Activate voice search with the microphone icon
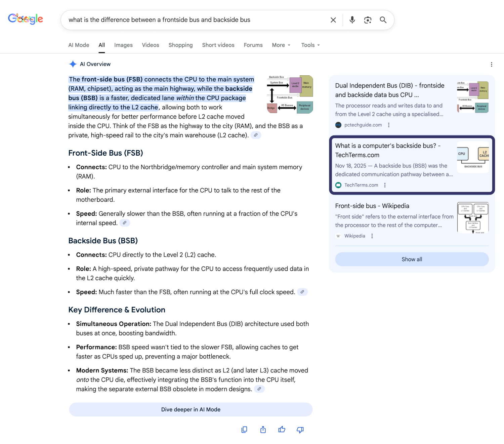Screen dimensions: 504x444 pos(352,20)
